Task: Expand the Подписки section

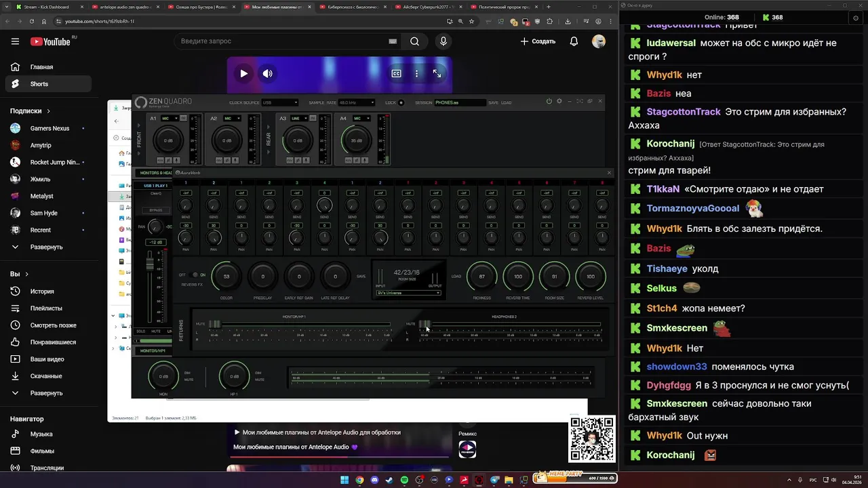Action: coord(30,110)
